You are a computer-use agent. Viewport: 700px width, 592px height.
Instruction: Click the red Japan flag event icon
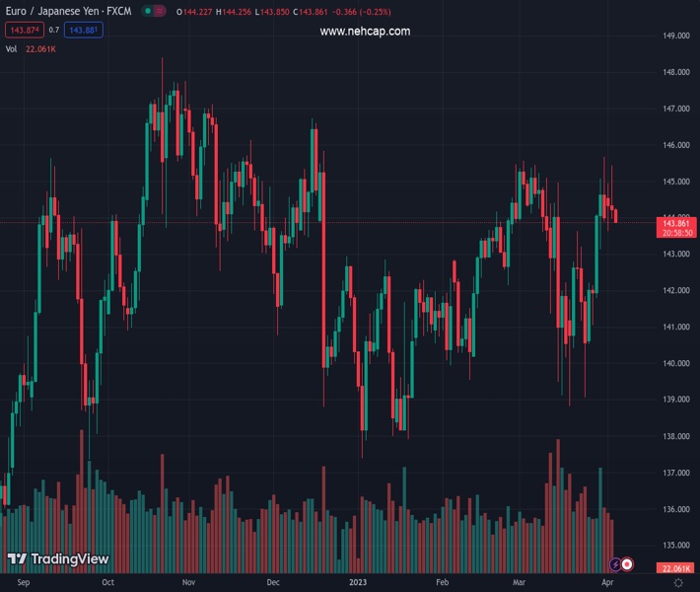pyautogui.click(x=627, y=564)
